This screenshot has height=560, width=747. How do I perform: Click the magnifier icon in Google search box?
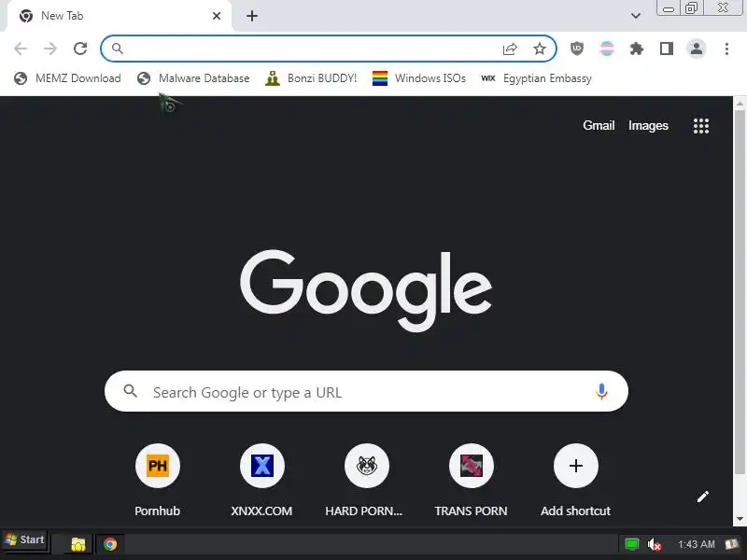point(130,391)
